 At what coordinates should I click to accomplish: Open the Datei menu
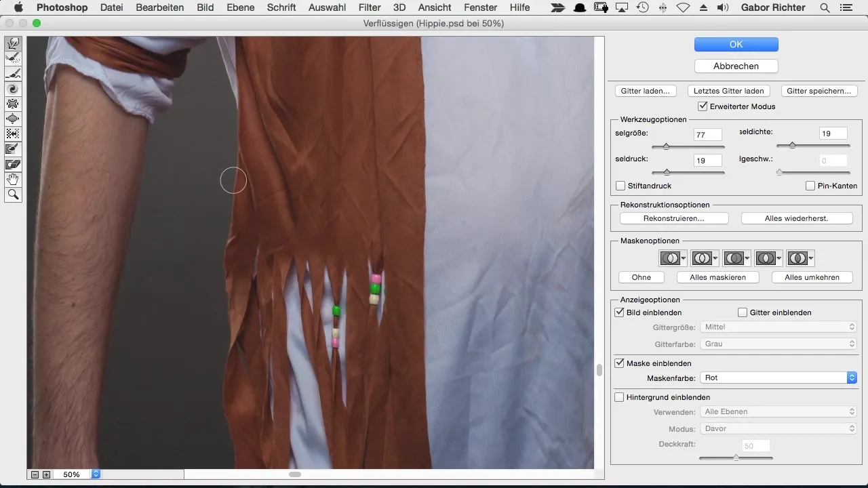point(112,7)
